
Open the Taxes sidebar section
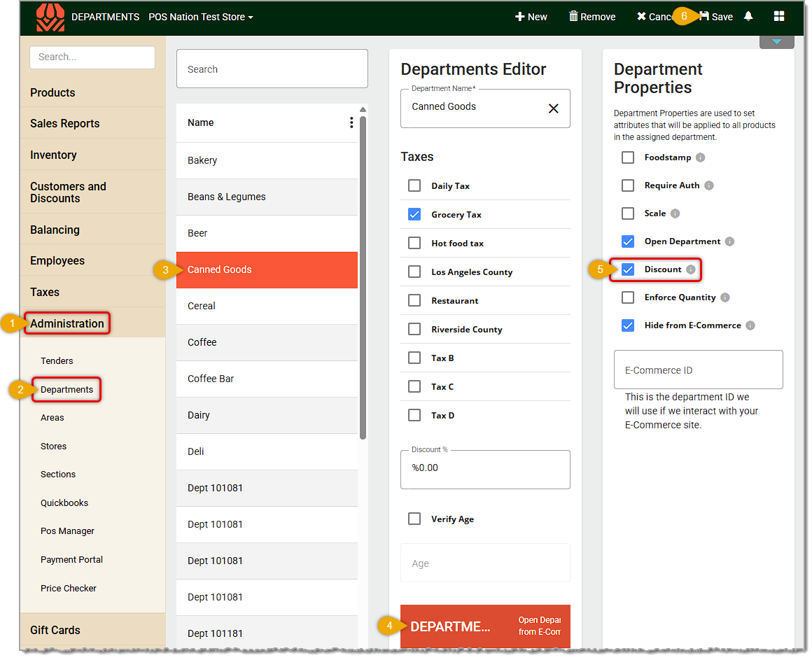92,292
